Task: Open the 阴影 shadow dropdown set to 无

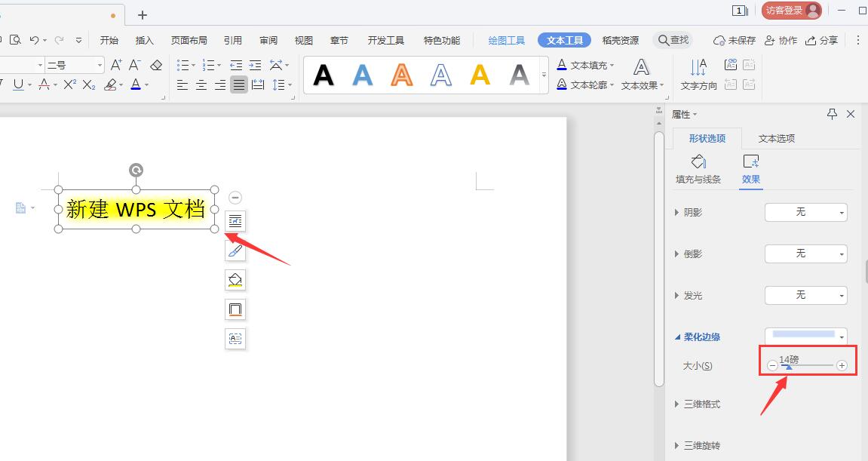Action: (805, 212)
